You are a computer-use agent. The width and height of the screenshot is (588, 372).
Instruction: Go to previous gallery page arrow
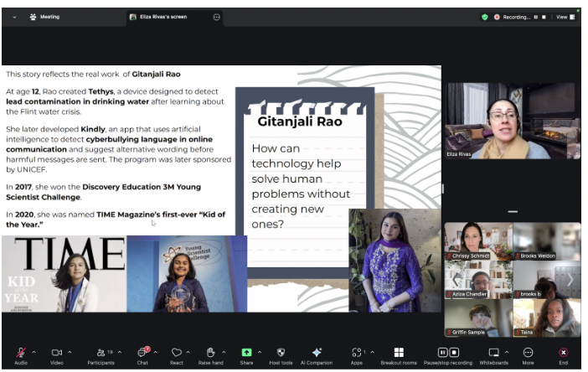coord(456,279)
